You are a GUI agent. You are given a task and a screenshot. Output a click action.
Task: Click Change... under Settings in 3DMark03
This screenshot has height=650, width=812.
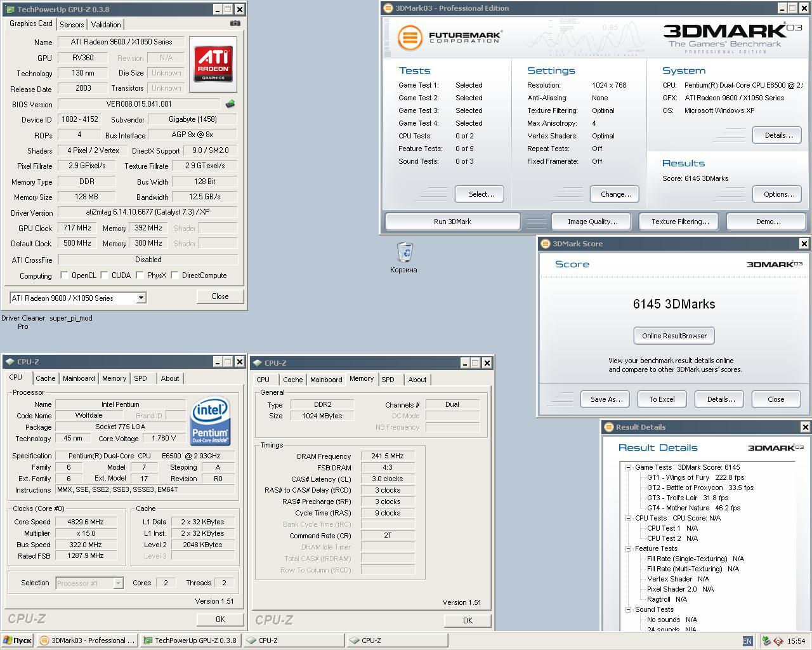(x=615, y=194)
